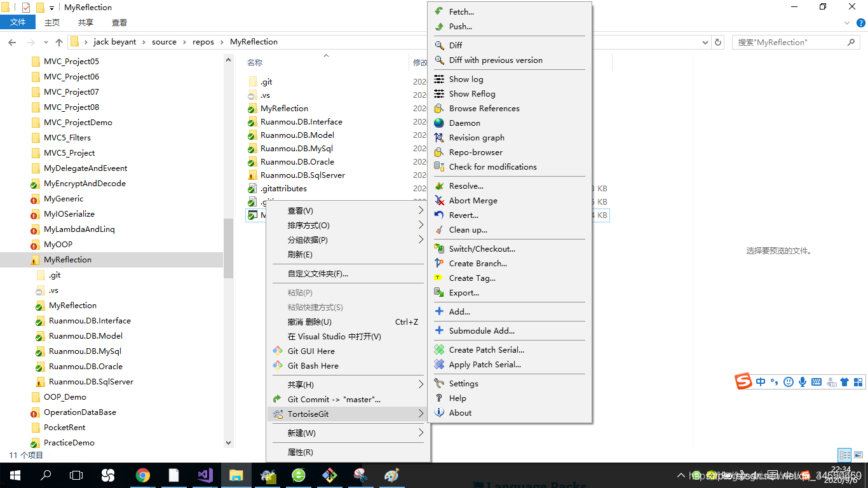The height and width of the screenshot is (488, 868).
Task: Select the .gitattributes file
Action: point(283,188)
